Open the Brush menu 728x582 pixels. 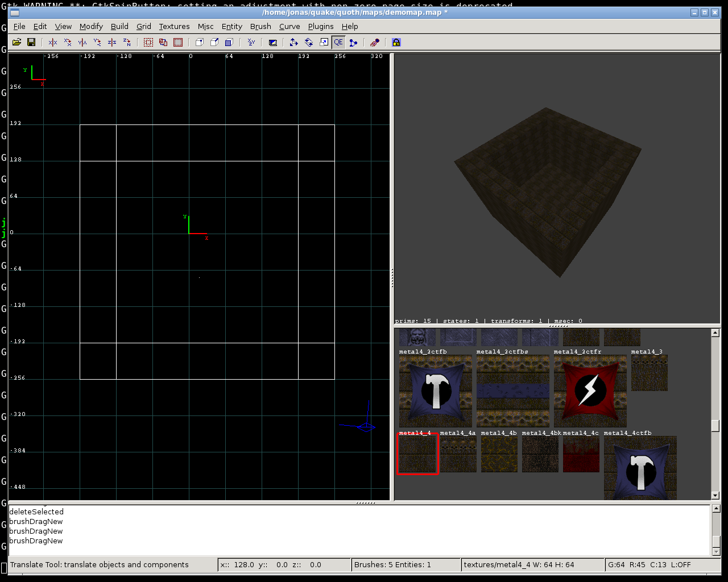tap(260, 26)
